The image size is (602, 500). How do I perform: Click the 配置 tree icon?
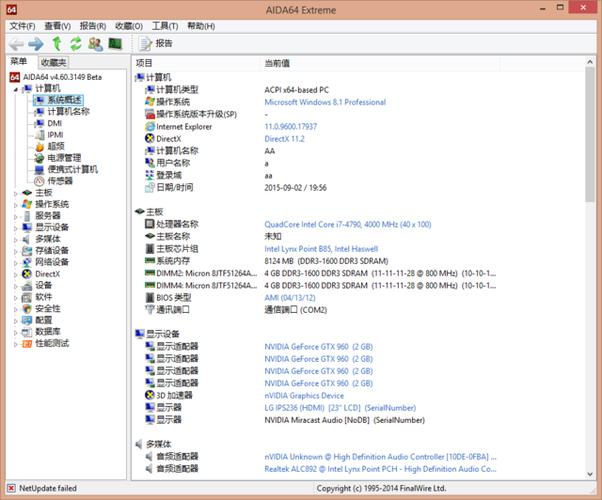tap(27, 320)
